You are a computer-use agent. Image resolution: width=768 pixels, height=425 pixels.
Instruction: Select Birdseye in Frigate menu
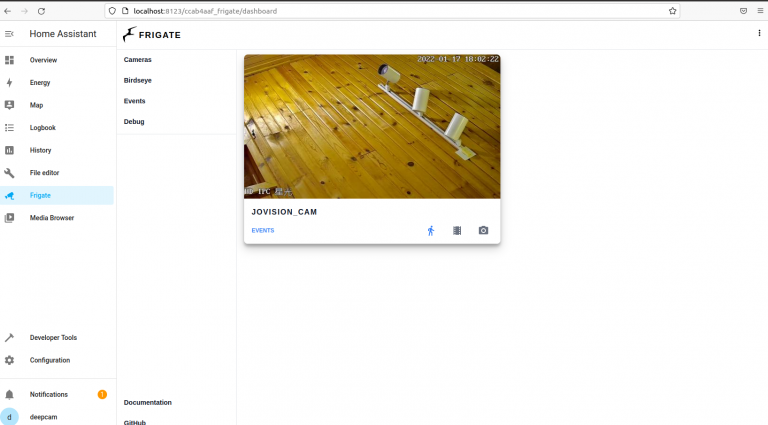[137, 80]
